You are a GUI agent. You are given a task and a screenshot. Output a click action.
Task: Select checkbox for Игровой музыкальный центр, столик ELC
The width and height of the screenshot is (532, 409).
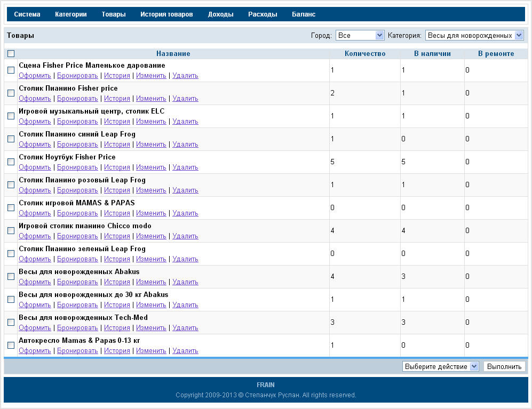pyautogui.click(x=11, y=116)
